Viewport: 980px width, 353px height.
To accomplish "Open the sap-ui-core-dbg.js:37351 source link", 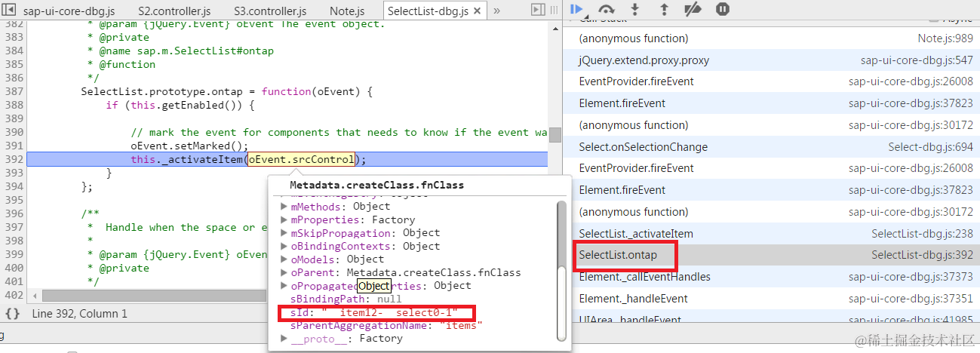I will (911, 299).
